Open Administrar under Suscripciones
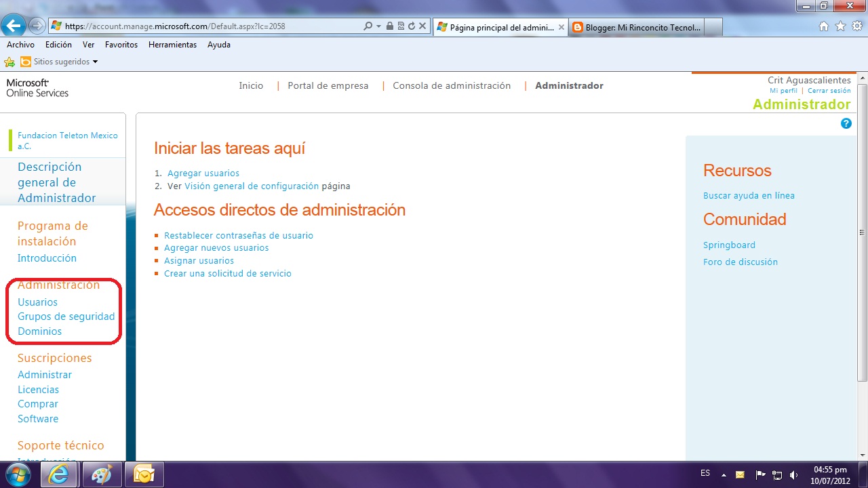 45,375
